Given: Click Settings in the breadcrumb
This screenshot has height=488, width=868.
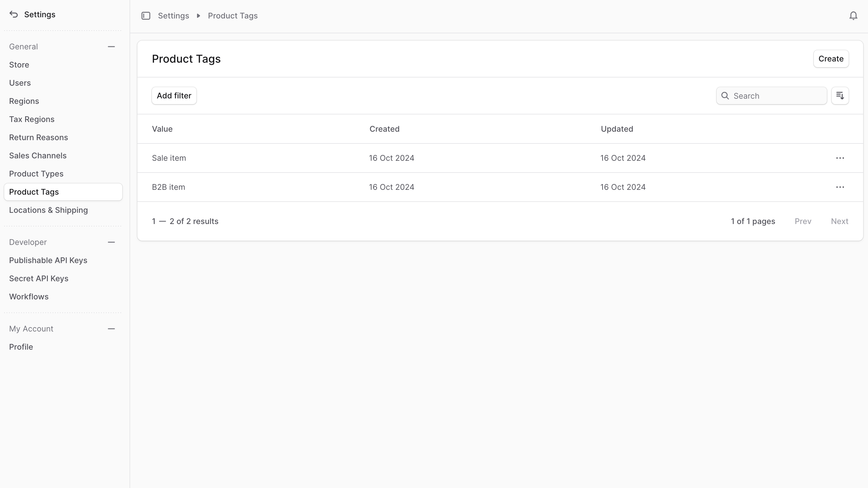Looking at the screenshot, I should pyautogui.click(x=173, y=16).
